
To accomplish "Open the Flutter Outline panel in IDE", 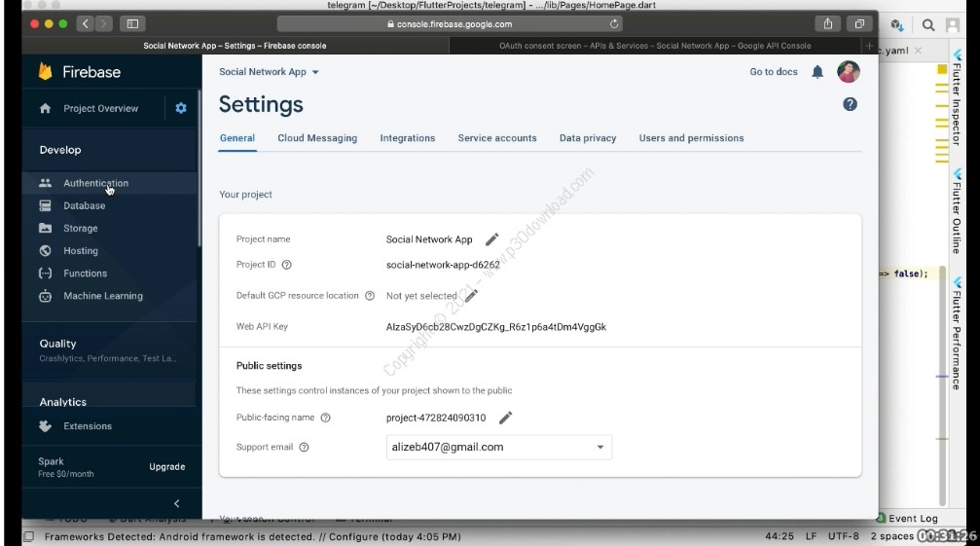I will click(957, 211).
